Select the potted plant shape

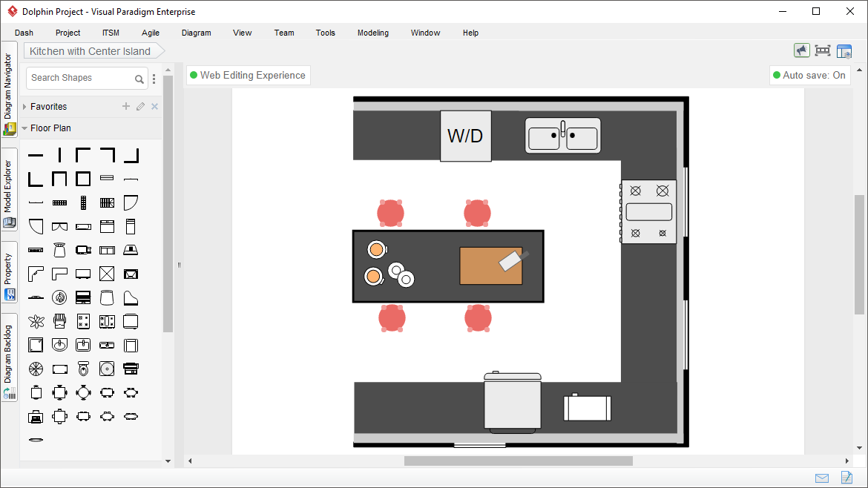36,321
